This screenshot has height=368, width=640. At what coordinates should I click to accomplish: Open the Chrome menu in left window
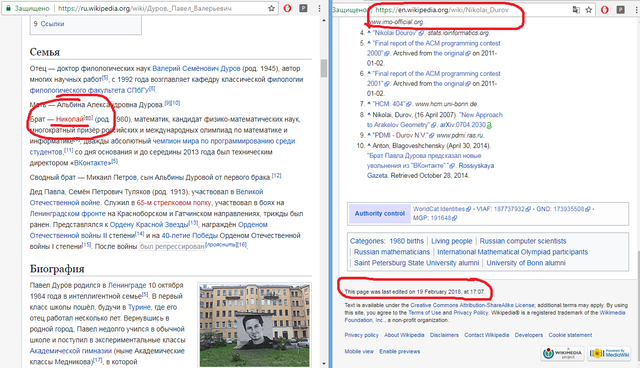pos(319,8)
